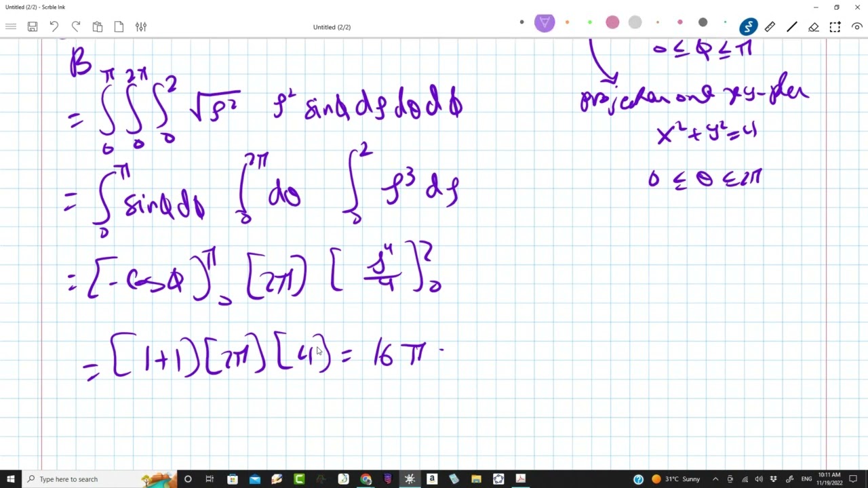Open the sliders settings icon
This screenshot has width=868, height=488.
pos(141,26)
